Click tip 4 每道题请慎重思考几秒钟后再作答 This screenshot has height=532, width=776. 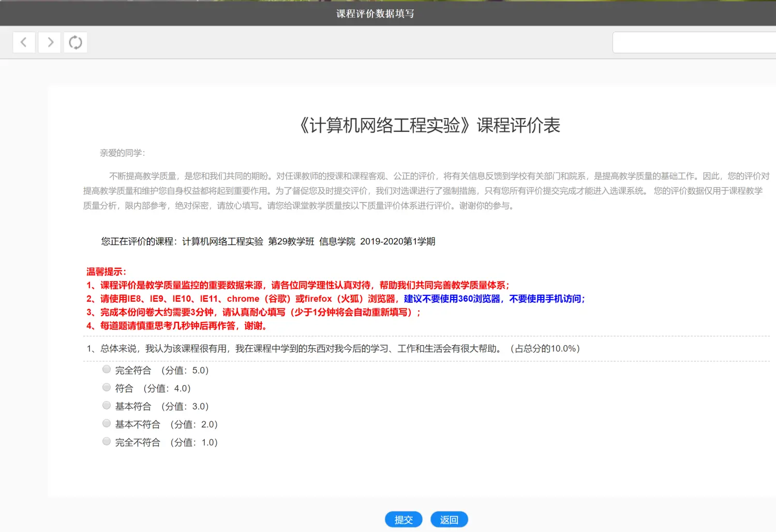point(177,326)
